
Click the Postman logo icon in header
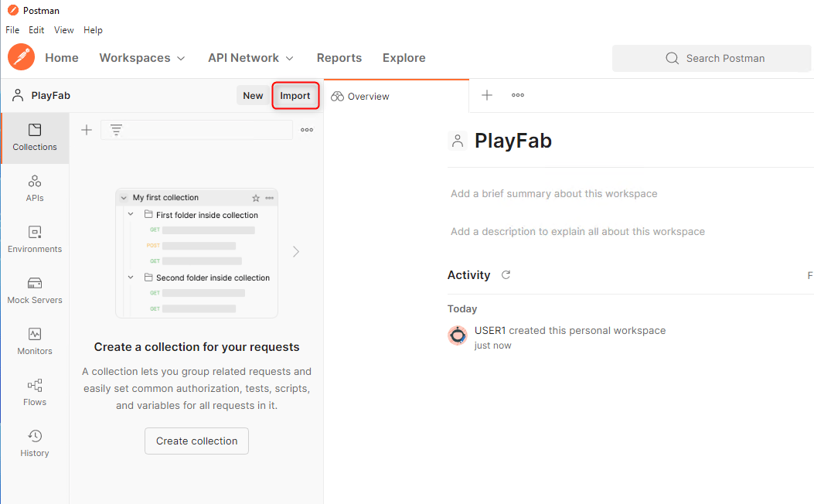point(22,57)
